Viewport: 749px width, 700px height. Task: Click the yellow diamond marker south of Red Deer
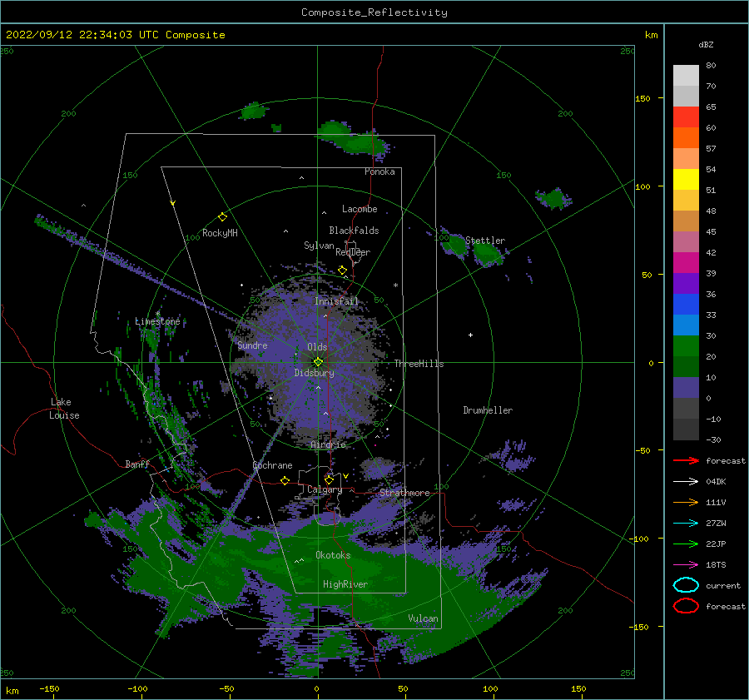343,271
